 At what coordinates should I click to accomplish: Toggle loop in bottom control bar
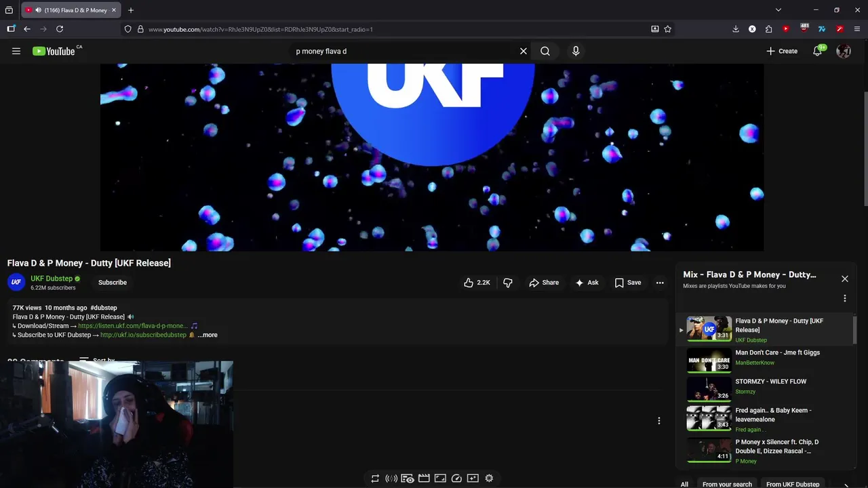click(x=375, y=479)
